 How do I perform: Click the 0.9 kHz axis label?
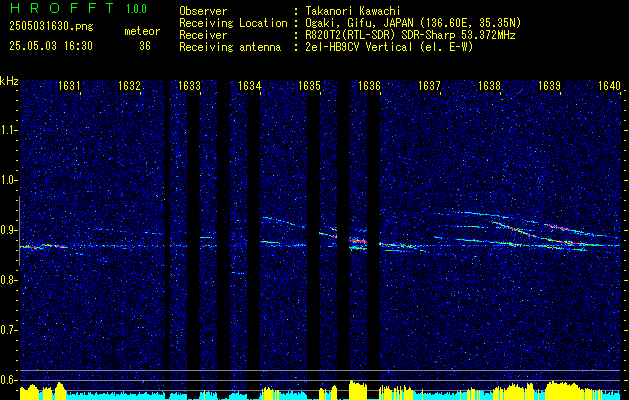point(9,230)
